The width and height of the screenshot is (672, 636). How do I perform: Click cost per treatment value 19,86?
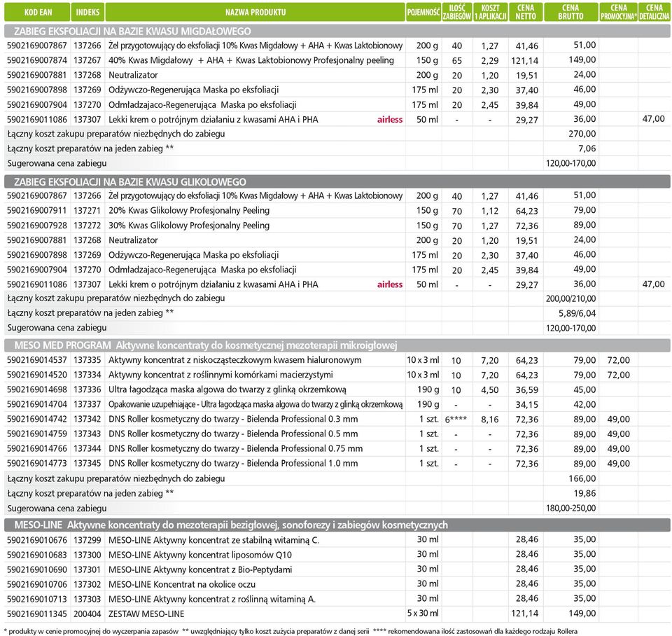[x=584, y=493]
